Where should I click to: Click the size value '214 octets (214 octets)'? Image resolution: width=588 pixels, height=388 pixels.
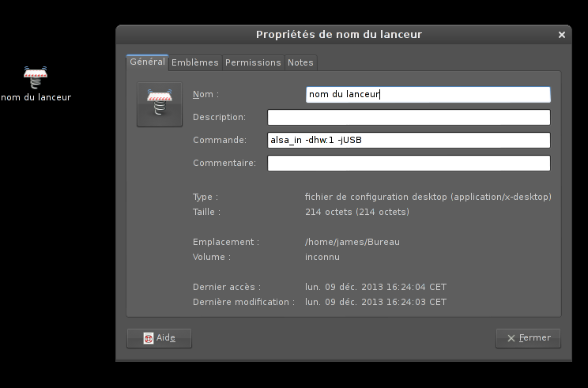pyautogui.click(x=357, y=212)
